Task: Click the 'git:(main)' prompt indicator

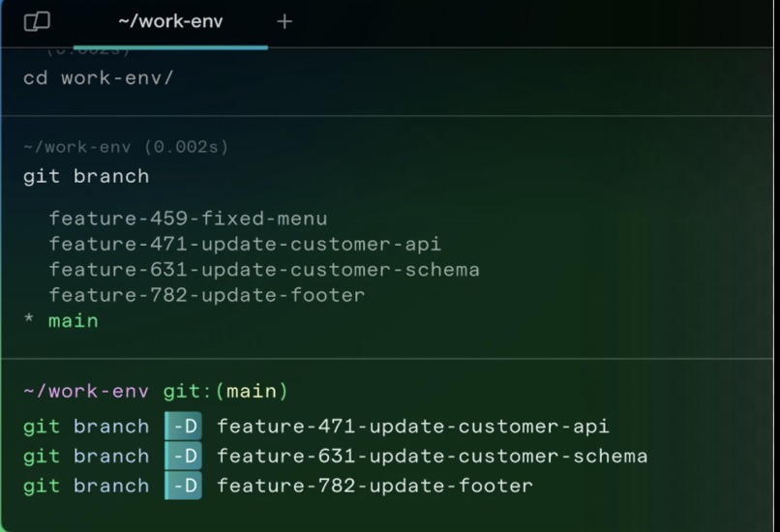Action: pyautogui.click(x=225, y=392)
